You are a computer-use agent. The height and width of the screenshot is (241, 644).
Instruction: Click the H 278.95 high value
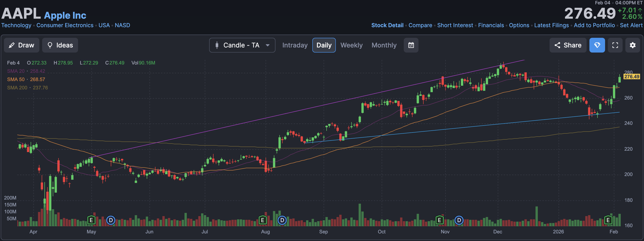[x=63, y=63]
